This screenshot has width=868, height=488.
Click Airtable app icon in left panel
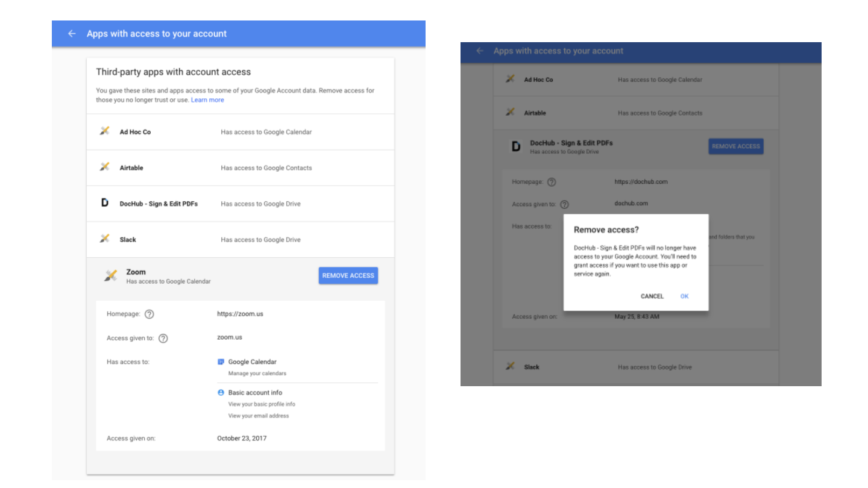coord(105,167)
